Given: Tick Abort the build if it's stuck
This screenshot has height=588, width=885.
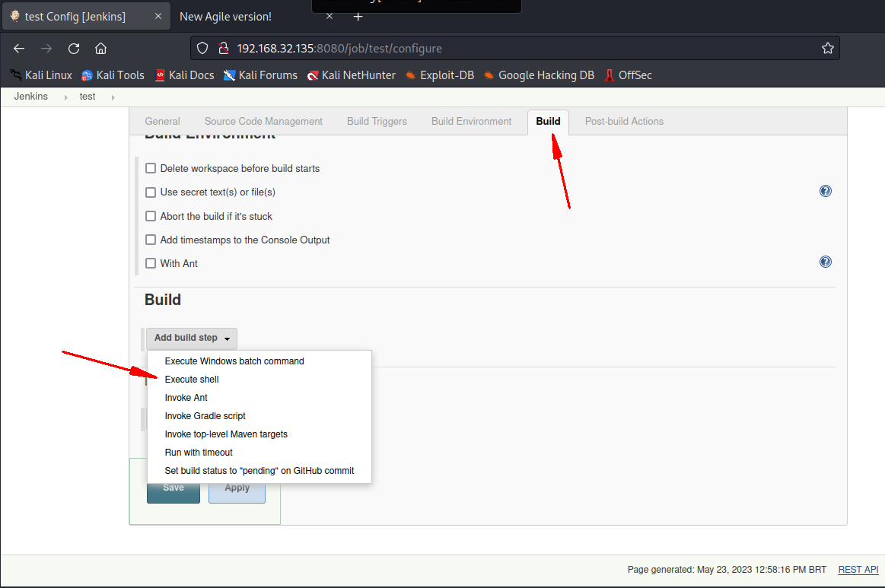Looking at the screenshot, I should tap(151, 216).
